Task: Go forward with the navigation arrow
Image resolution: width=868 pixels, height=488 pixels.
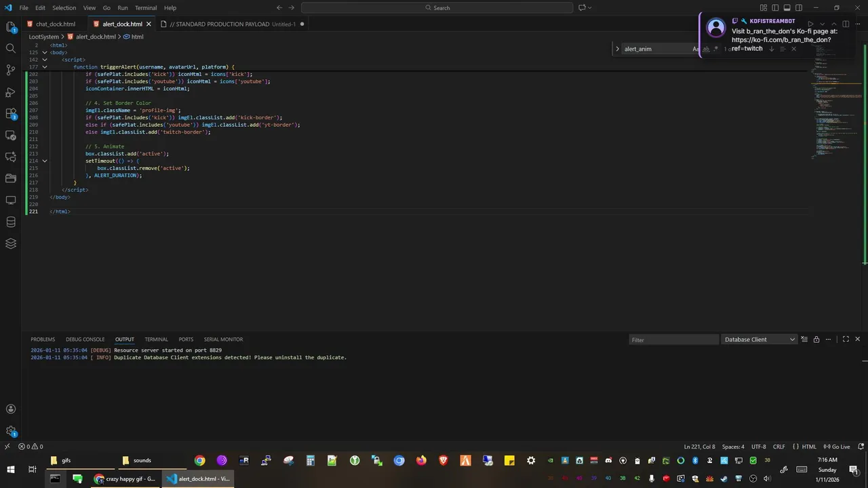Action: [x=292, y=7]
